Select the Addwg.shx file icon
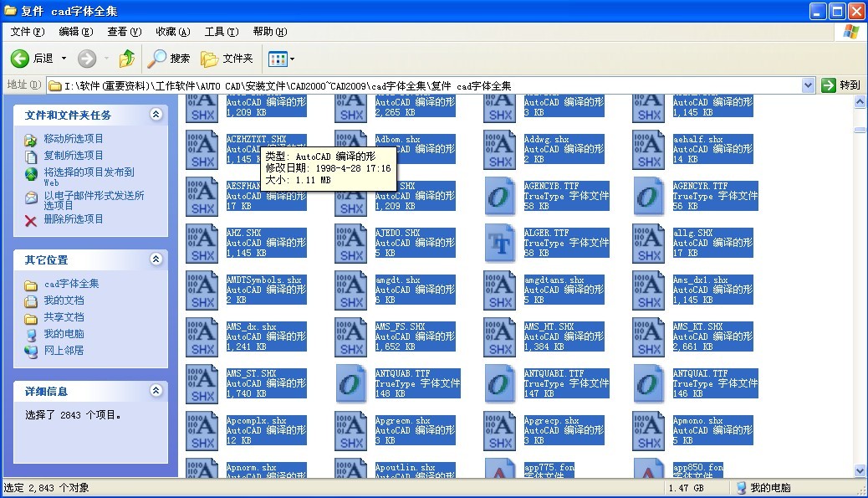 [x=499, y=150]
